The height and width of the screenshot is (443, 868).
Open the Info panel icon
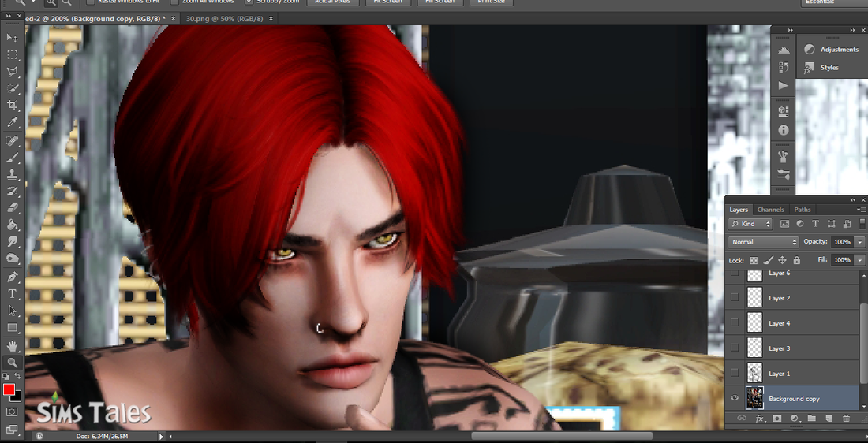(783, 131)
